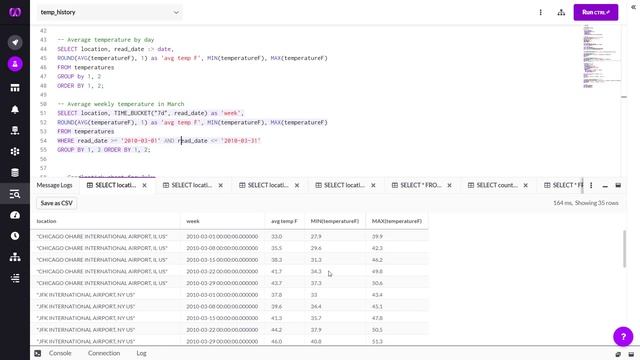Open the server nodes sidebar icon
Screen dimensions: 640x360
click(x=15, y=130)
